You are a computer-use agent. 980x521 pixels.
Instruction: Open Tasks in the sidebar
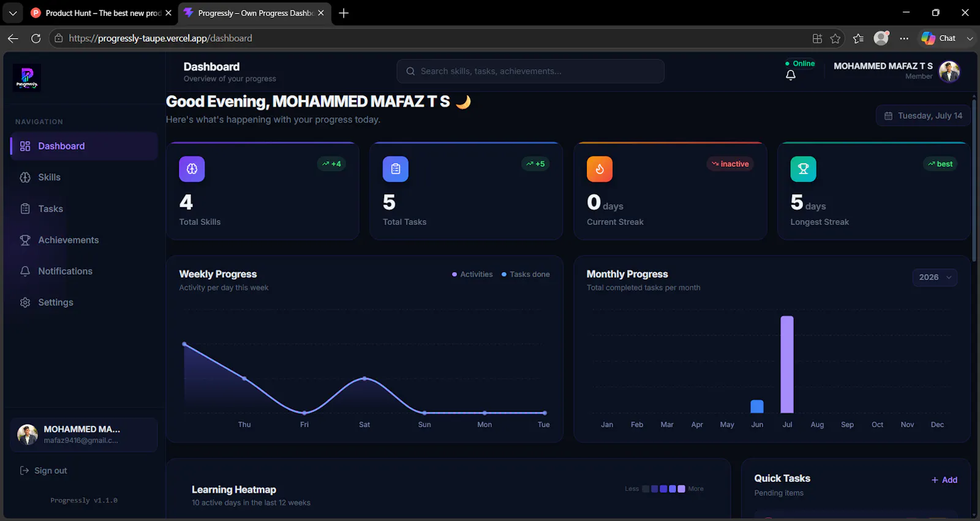click(84, 208)
